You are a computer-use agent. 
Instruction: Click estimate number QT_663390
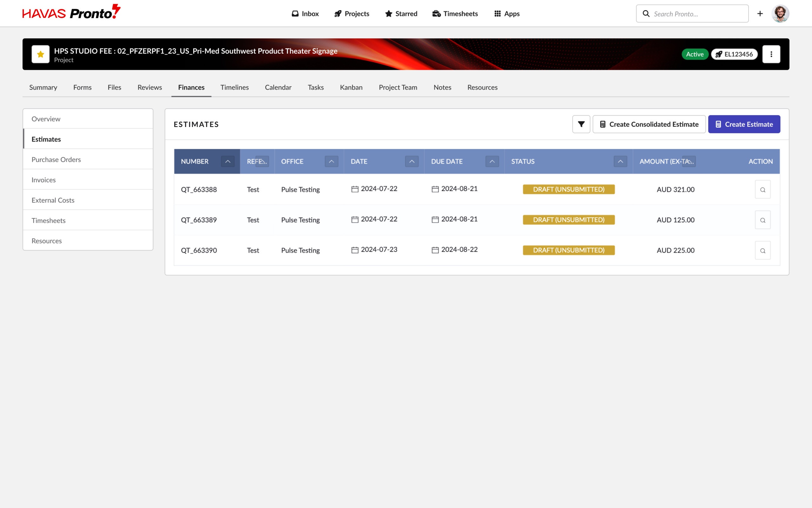coord(199,251)
